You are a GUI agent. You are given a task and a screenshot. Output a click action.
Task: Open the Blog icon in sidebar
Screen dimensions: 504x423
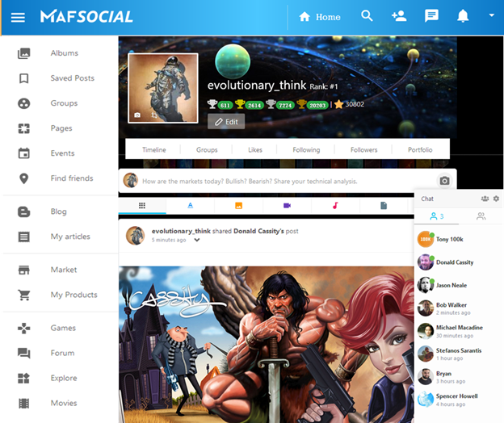pyautogui.click(x=23, y=212)
